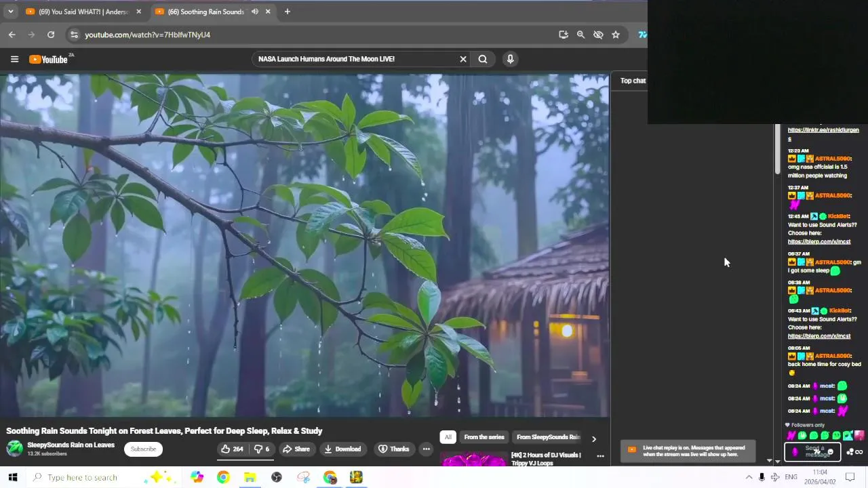Share the video

click(x=296, y=449)
